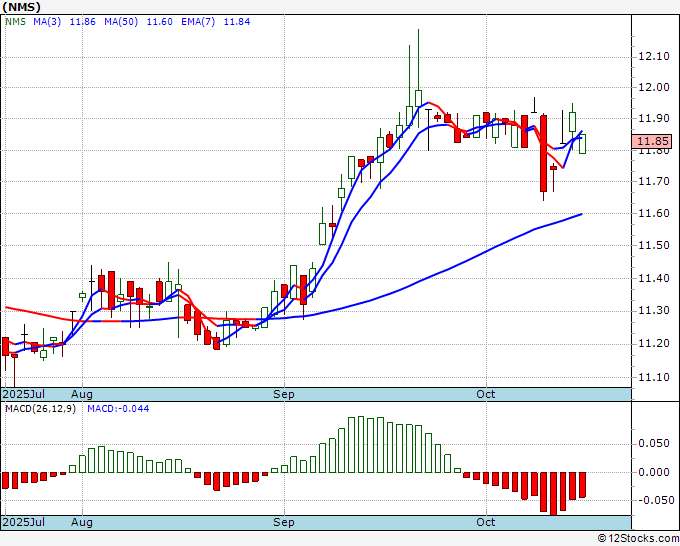
Task: Click the Sep marker on MACD axis
Action: click(284, 523)
